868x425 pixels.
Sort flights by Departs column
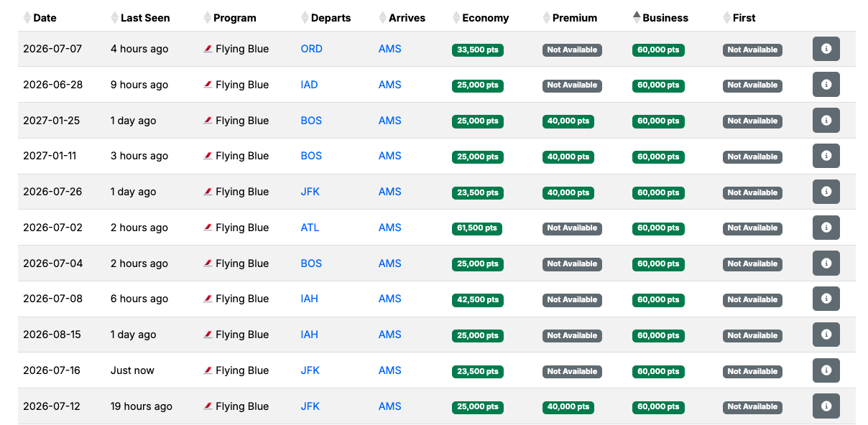326,18
